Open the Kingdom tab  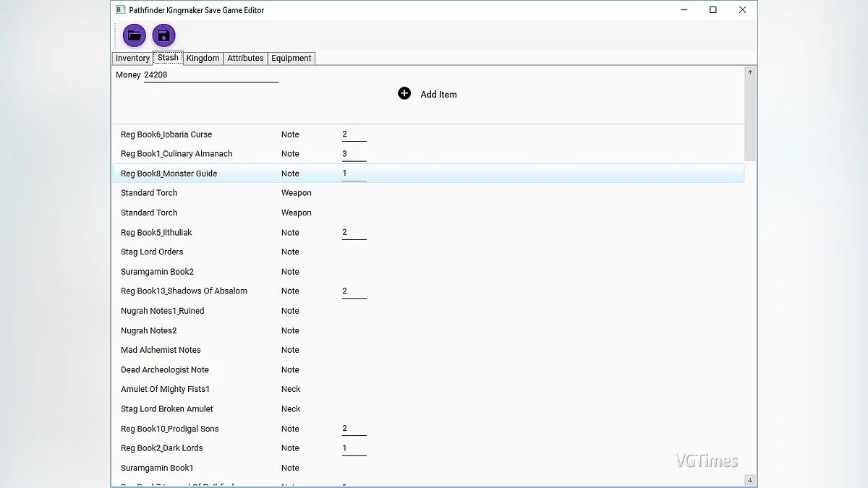click(x=203, y=59)
